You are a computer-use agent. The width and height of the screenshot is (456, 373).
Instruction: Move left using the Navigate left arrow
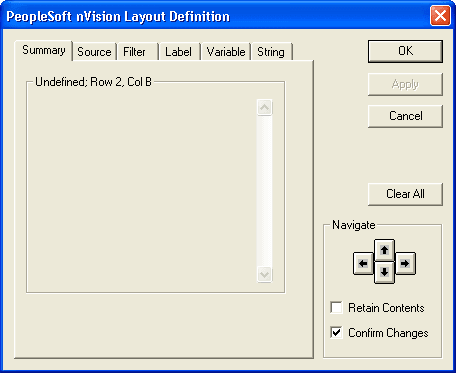pyautogui.click(x=363, y=264)
